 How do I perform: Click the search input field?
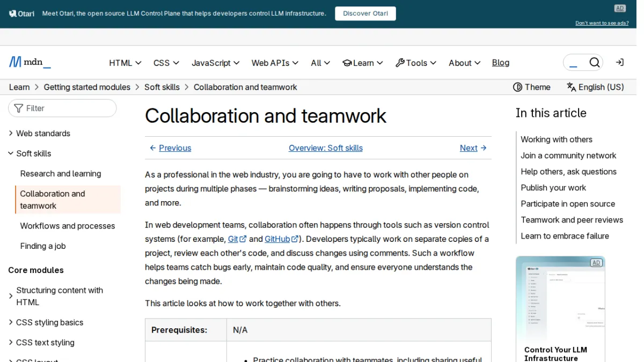(x=575, y=63)
